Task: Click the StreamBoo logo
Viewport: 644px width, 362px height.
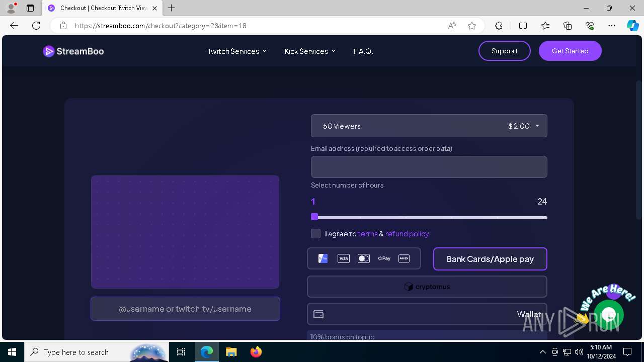Action: [x=73, y=51]
